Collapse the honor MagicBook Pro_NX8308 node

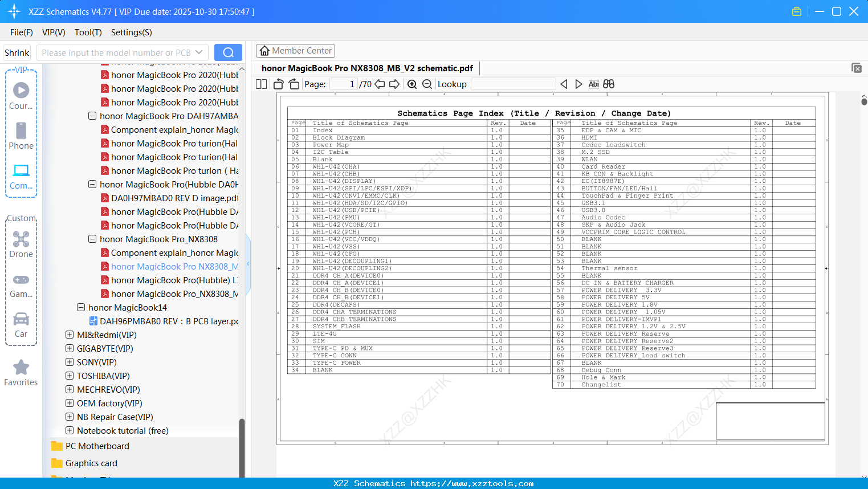(92, 239)
